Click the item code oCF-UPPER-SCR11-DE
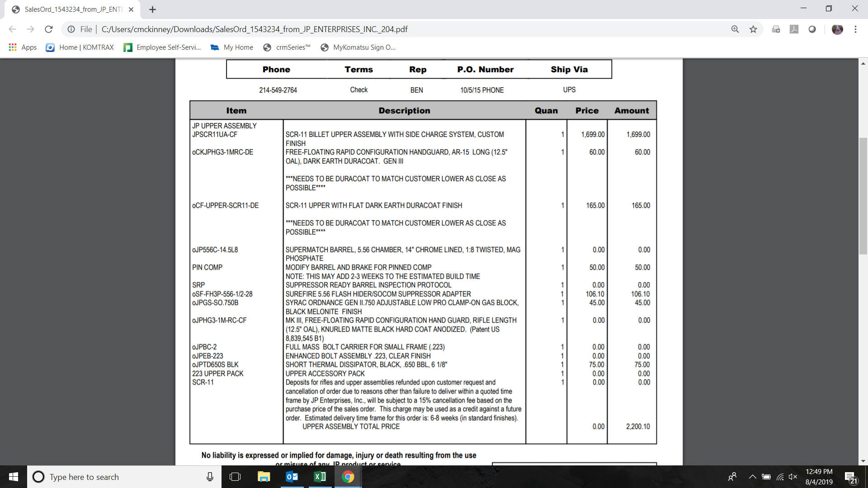 click(x=225, y=206)
